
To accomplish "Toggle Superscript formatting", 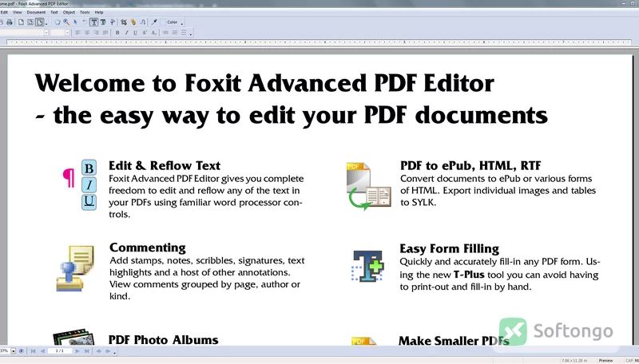I will tap(145, 33).
